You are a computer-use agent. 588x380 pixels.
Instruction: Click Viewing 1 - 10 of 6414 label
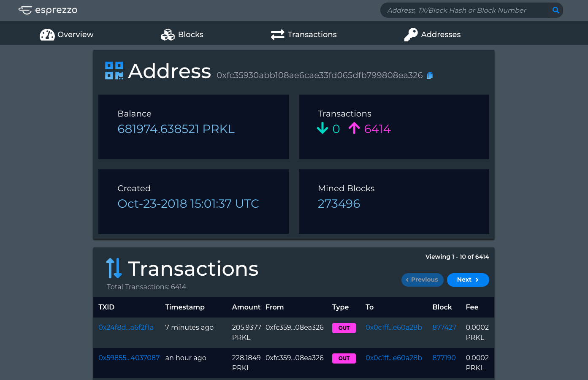(x=457, y=257)
